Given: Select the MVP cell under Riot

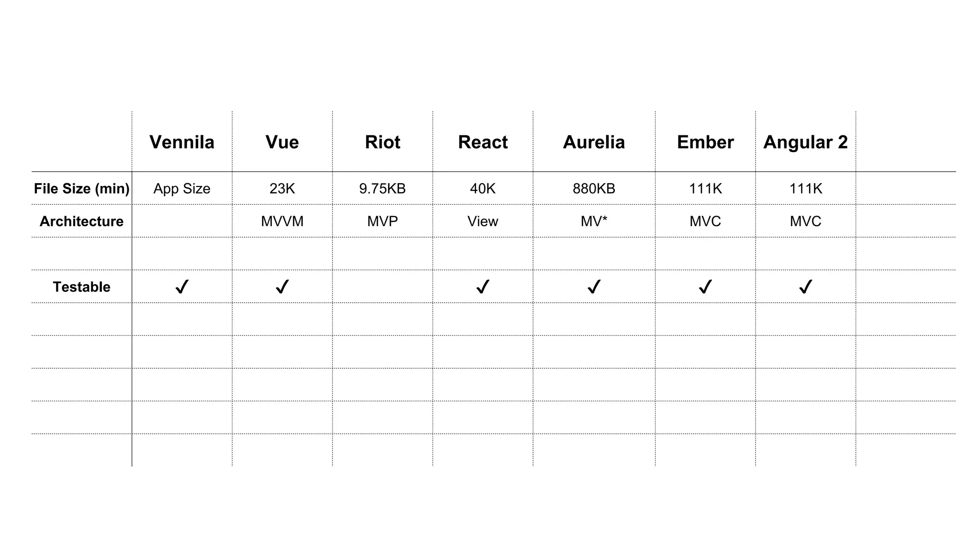Looking at the screenshot, I should [382, 221].
